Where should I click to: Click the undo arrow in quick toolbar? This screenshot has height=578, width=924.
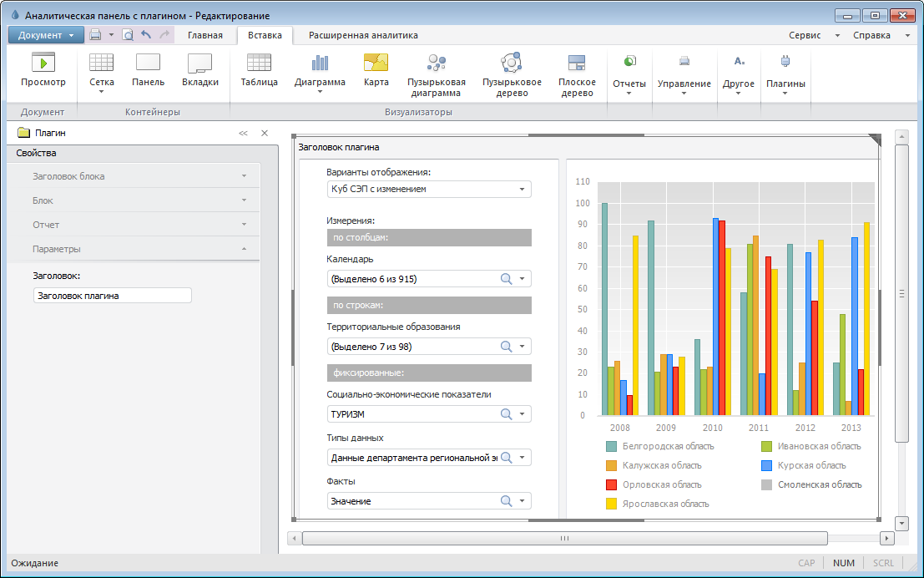tap(146, 35)
